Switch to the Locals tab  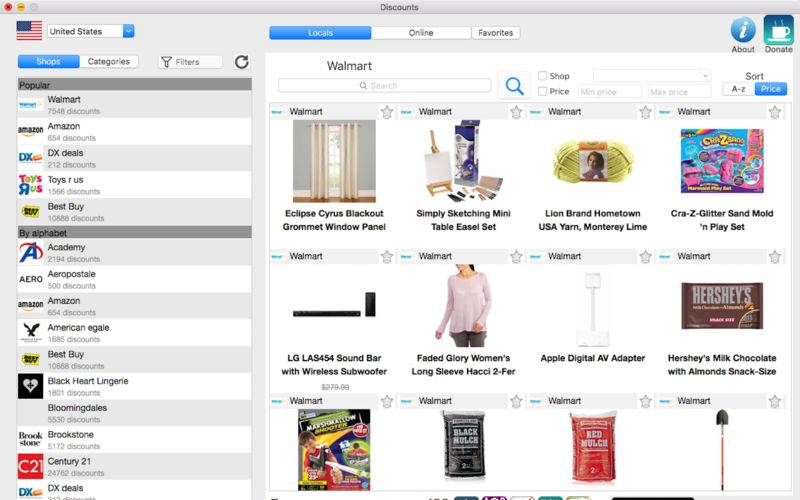320,33
